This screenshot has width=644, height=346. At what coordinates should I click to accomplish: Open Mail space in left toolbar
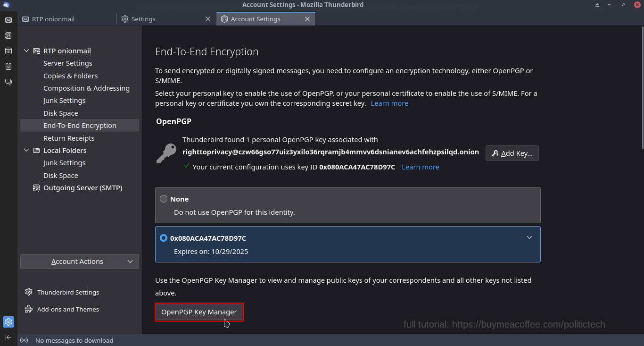click(x=8, y=20)
